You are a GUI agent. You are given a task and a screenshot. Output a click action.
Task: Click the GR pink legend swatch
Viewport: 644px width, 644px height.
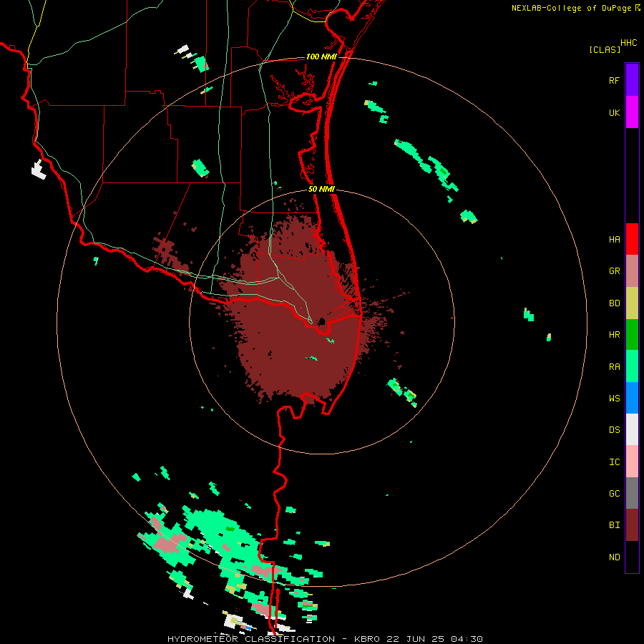click(x=632, y=271)
